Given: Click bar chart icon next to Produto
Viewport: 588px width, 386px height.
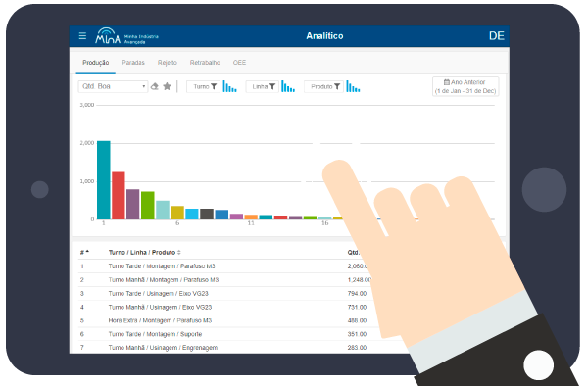Looking at the screenshot, I should (x=353, y=86).
